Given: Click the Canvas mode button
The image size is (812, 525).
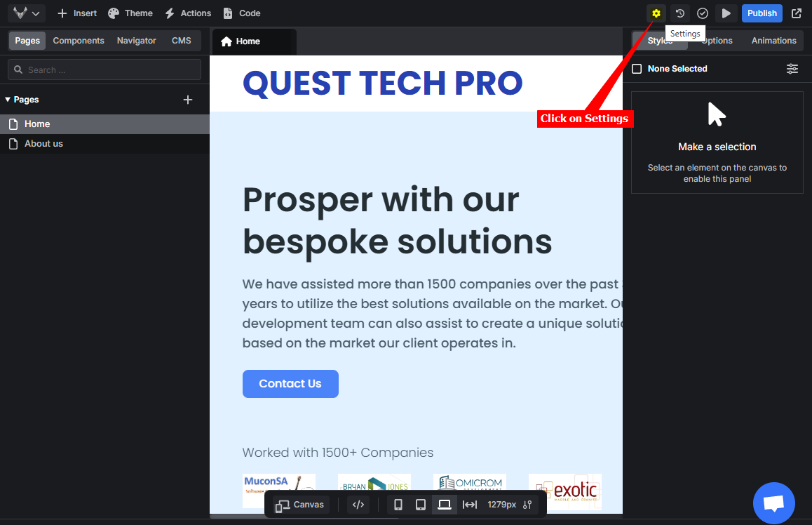Looking at the screenshot, I should point(300,504).
